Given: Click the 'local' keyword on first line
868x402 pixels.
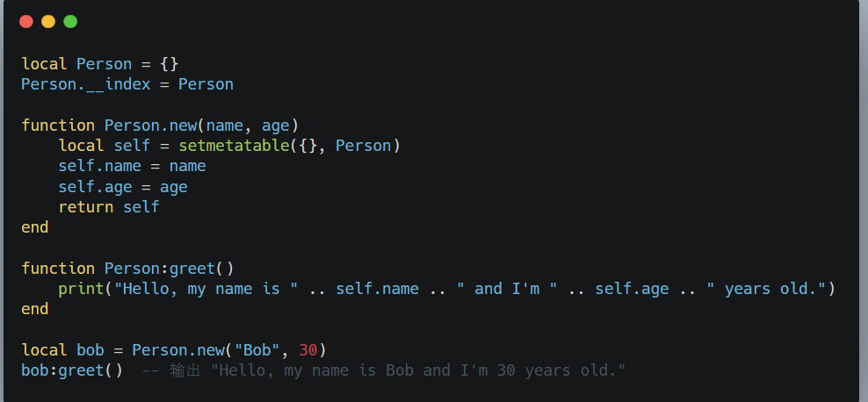Looking at the screenshot, I should tap(44, 64).
